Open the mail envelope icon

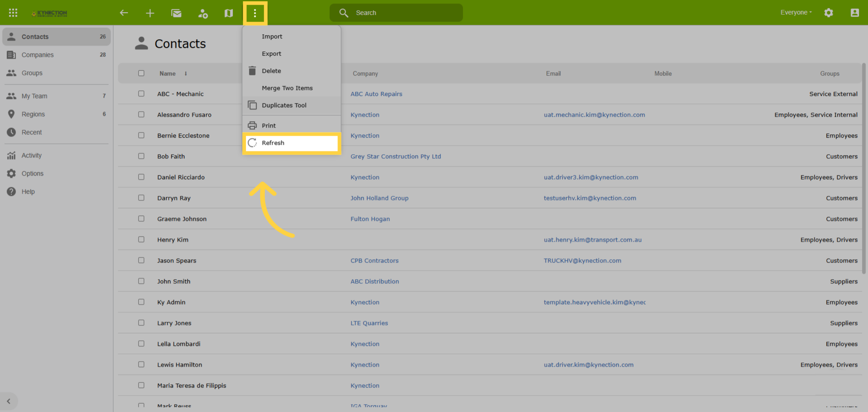(x=176, y=13)
